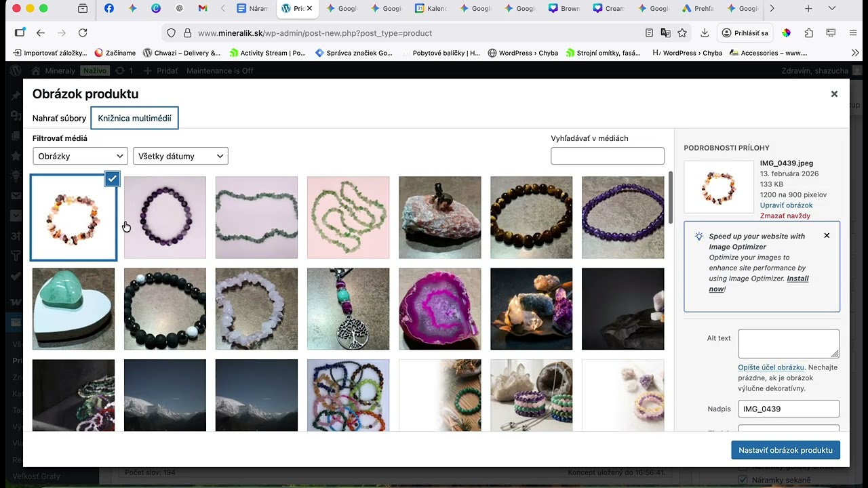Toggle reader view in address bar
The width and height of the screenshot is (868, 488).
pyautogui.click(x=649, y=33)
